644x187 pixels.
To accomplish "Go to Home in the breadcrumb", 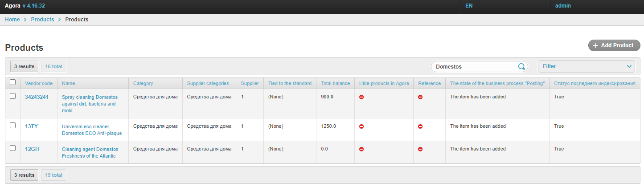I will (12, 20).
